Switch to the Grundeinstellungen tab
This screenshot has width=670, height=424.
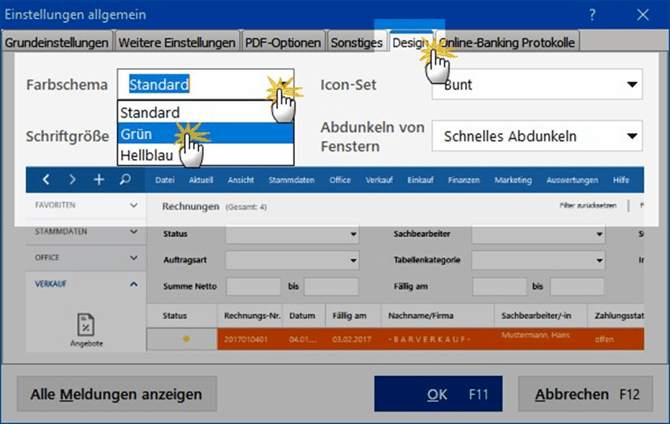pos(55,42)
